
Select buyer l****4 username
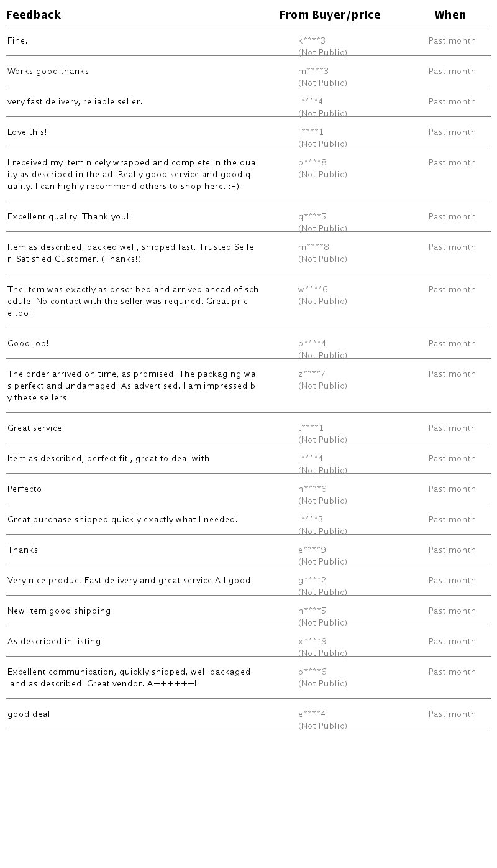311,102
